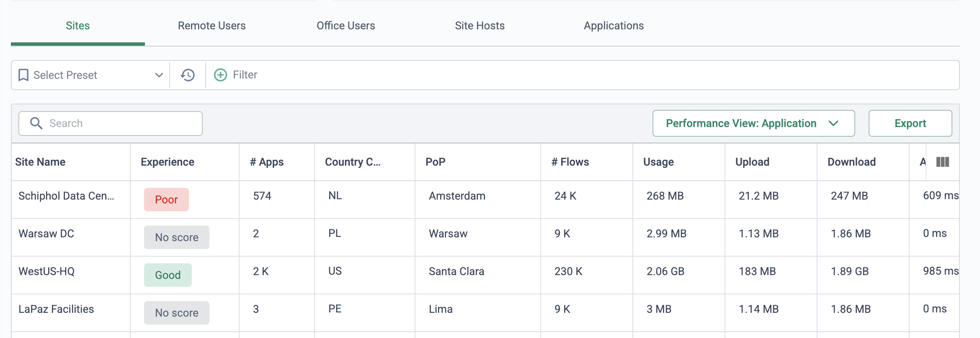Select the 247 MB download value
The image size is (980, 338).
pyautogui.click(x=849, y=196)
